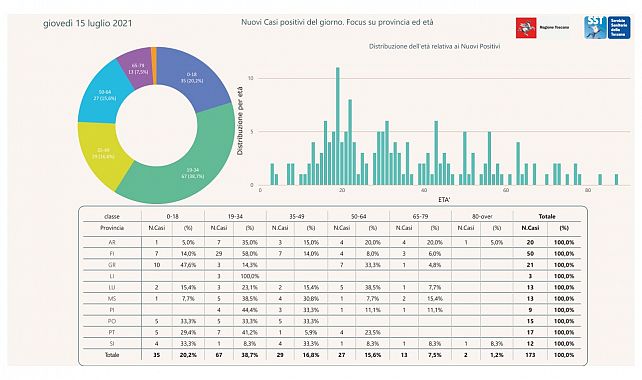Click the small orange 80-over donut slice
This screenshot has width=642, height=380.
coord(154,66)
